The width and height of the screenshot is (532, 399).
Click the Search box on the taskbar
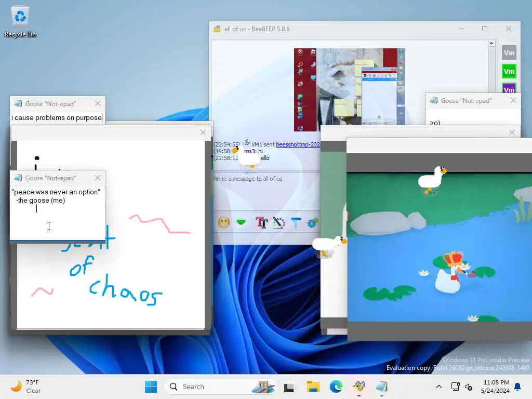[220, 387]
